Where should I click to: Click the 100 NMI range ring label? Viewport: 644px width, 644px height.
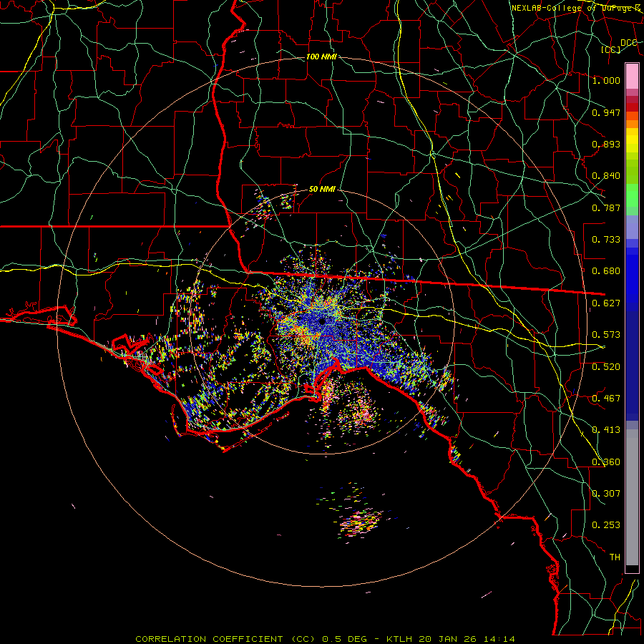point(321,57)
